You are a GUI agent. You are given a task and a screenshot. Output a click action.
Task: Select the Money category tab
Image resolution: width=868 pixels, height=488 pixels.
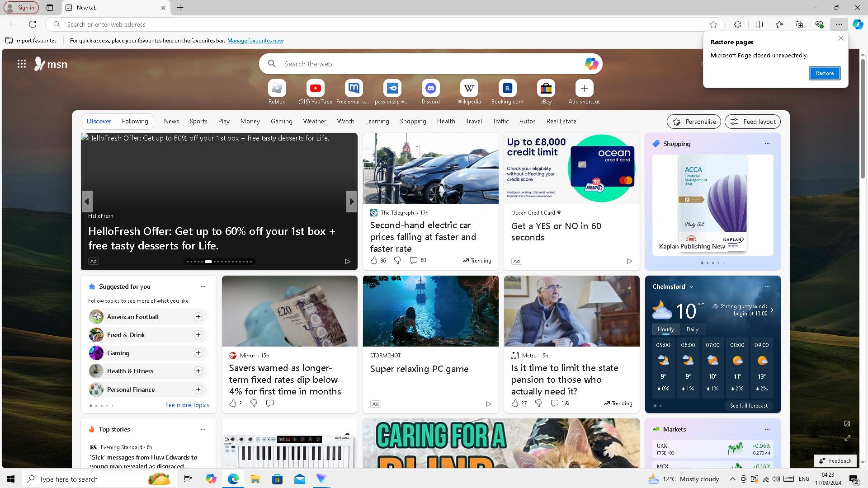coord(250,121)
